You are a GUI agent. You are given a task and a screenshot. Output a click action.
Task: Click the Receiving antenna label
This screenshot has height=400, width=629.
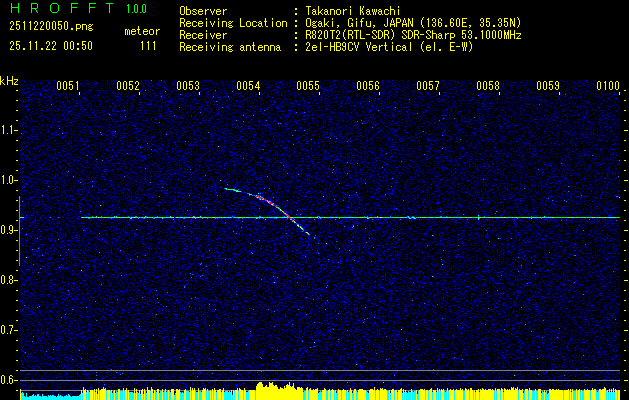[x=230, y=47]
